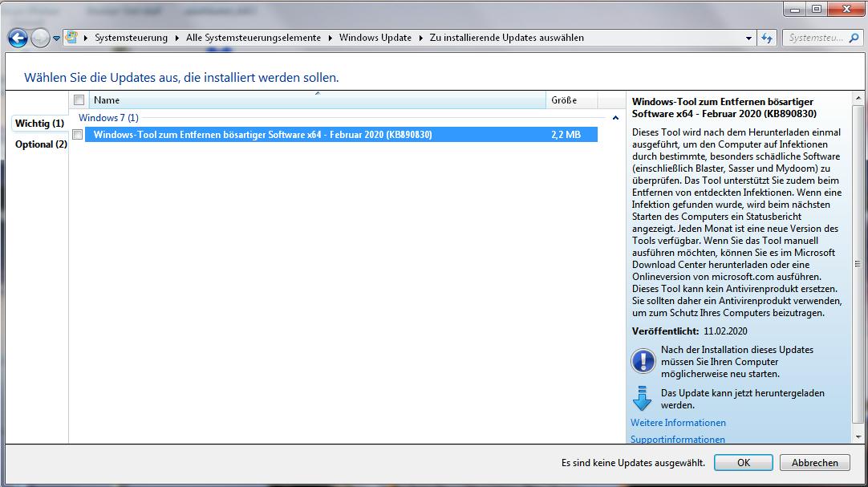
Task: Open recent pages dropdown next to Forward arrow
Action: [x=56, y=39]
